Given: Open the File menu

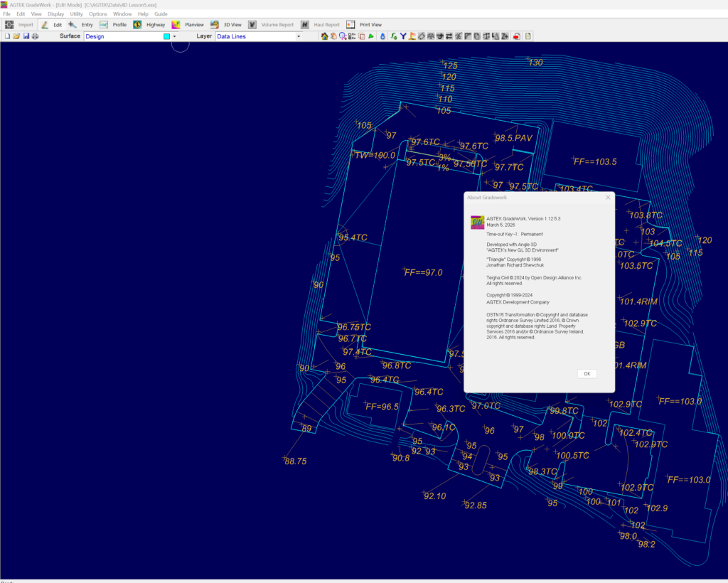Looking at the screenshot, I should click(x=6, y=14).
